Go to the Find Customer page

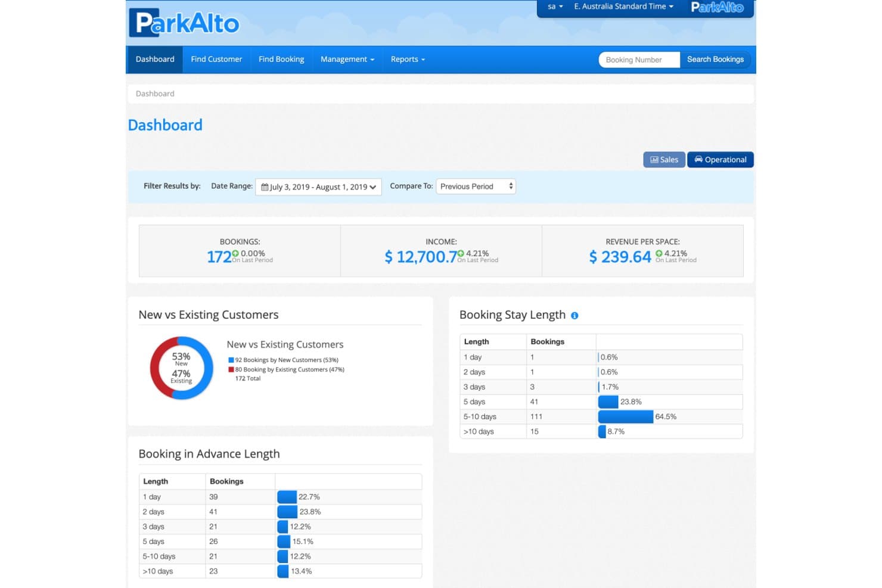point(216,60)
